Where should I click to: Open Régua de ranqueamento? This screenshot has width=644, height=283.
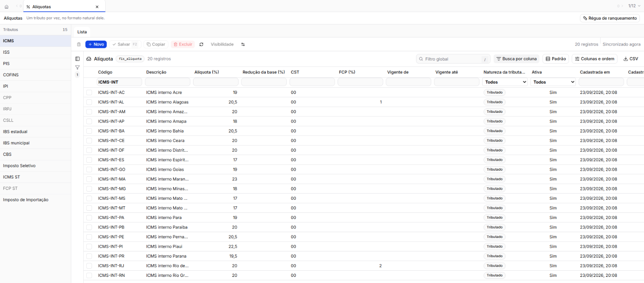click(x=610, y=18)
